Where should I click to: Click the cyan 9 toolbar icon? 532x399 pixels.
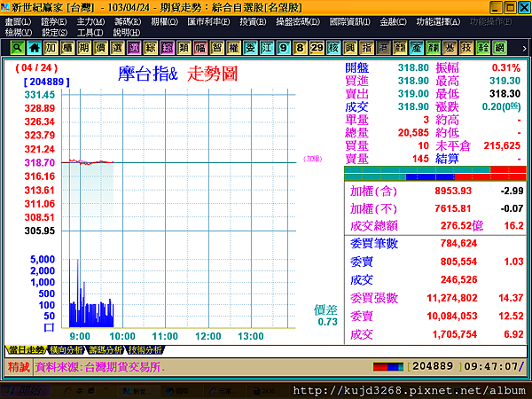pos(284,48)
